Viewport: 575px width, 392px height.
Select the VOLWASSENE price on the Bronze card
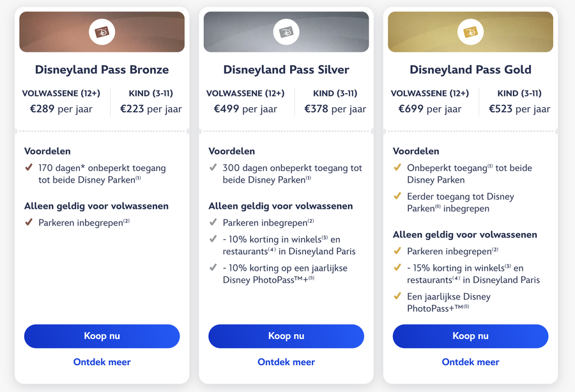(61, 109)
